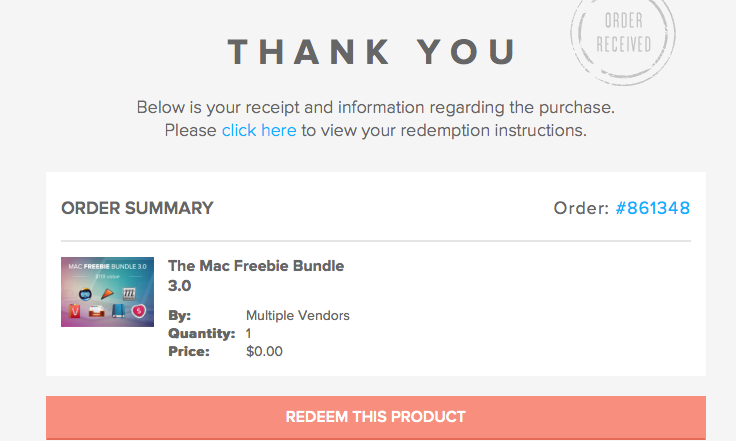Click the THANK YOU heading
The image size is (736, 441).
click(x=372, y=51)
